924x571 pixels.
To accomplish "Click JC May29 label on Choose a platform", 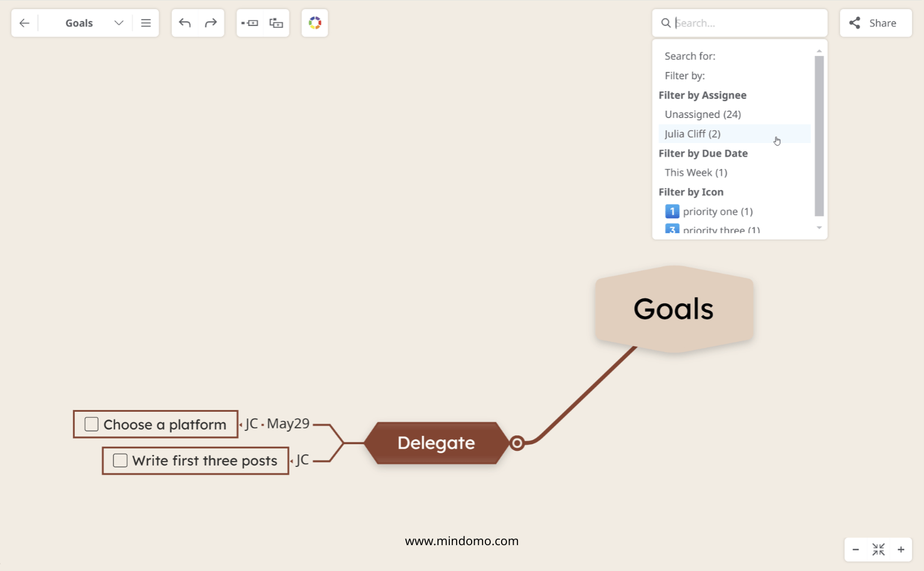I will (277, 424).
